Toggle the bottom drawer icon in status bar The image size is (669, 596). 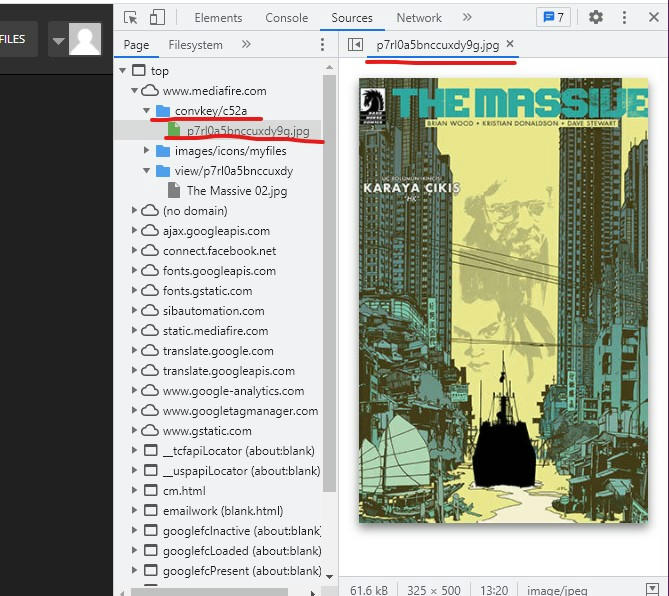point(652,589)
